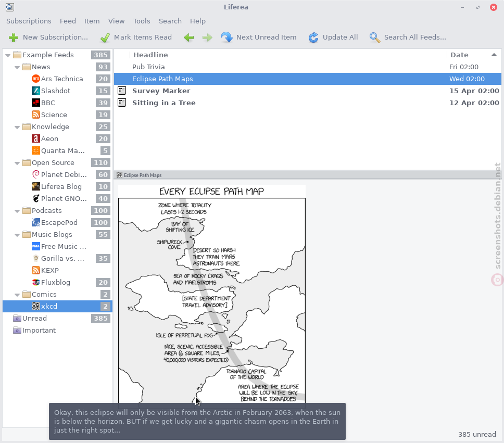Select the Sitting in a Tree headline
Image resolution: width=504 pixels, height=443 pixels.
(x=164, y=103)
